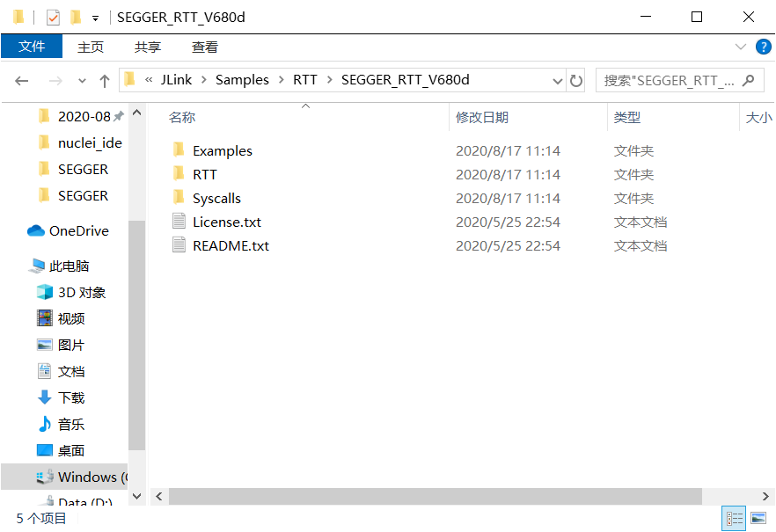Open the 文件 File menu tab

point(32,47)
